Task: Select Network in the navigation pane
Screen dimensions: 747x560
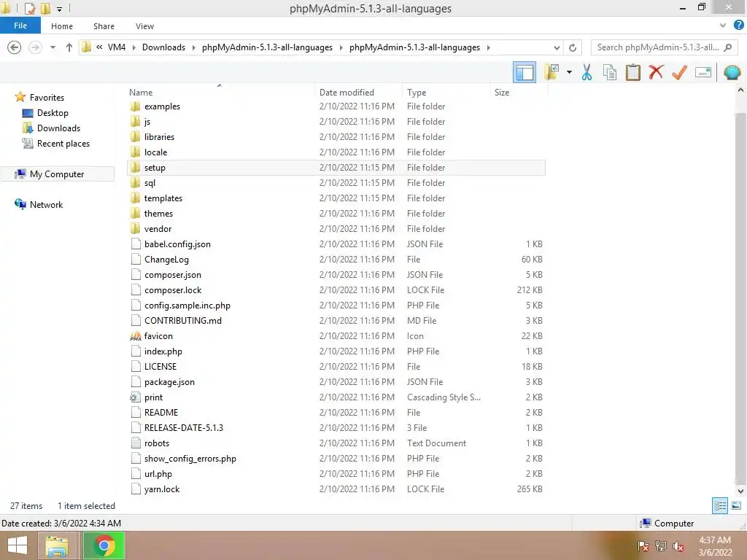Action: pyautogui.click(x=46, y=204)
